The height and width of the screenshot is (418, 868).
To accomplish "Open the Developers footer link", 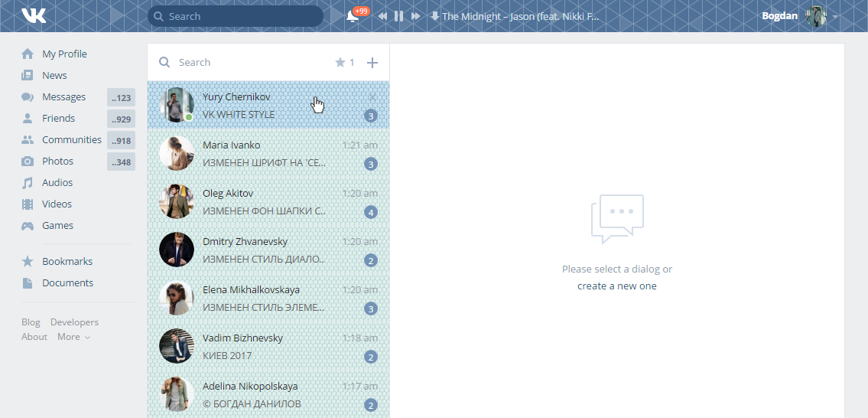I will (x=74, y=322).
